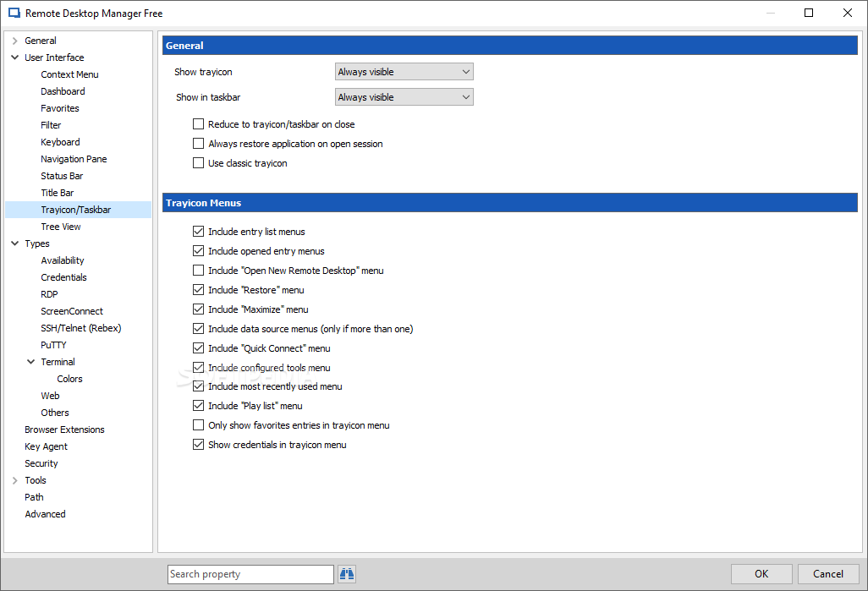This screenshot has height=591, width=868.
Task: Uncheck Show credentials in trayicon menu
Action: tap(198, 445)
